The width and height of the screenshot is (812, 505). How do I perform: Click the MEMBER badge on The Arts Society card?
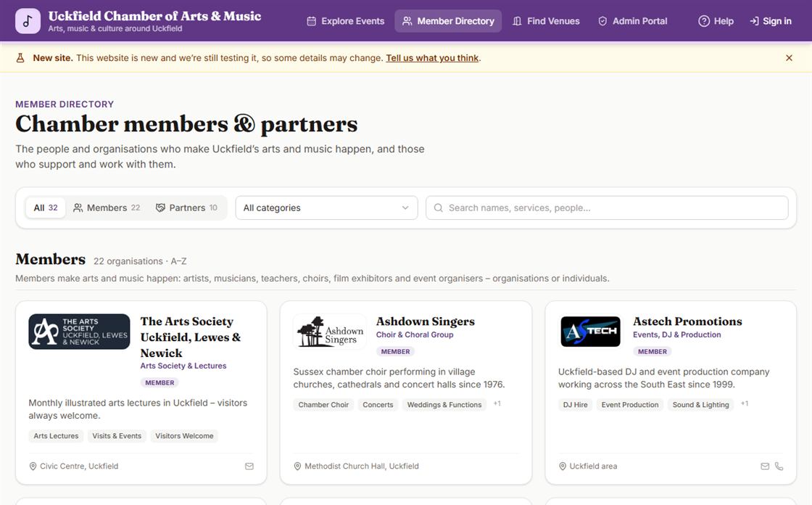159,382
